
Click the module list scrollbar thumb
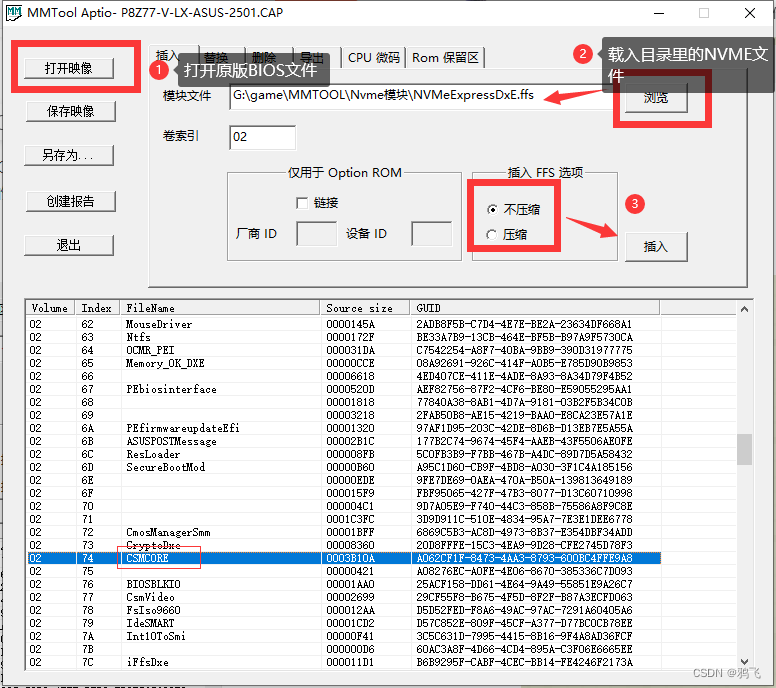tap(744, 449)
